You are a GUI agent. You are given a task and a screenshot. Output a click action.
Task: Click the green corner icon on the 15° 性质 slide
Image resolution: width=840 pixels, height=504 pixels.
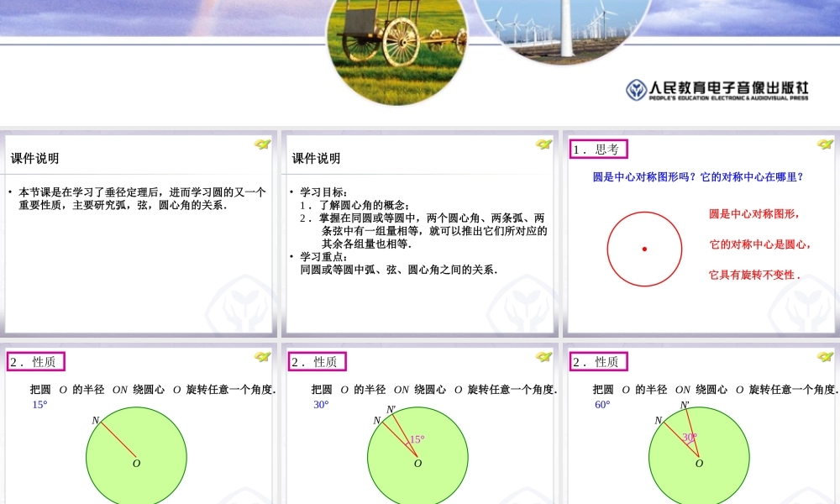tap(262, 357)
